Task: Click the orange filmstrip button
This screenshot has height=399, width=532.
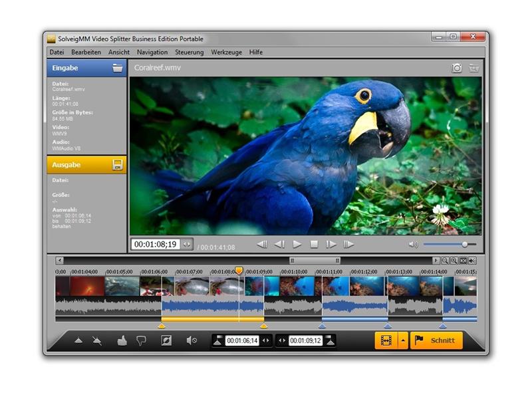Action: pos(385,340)
